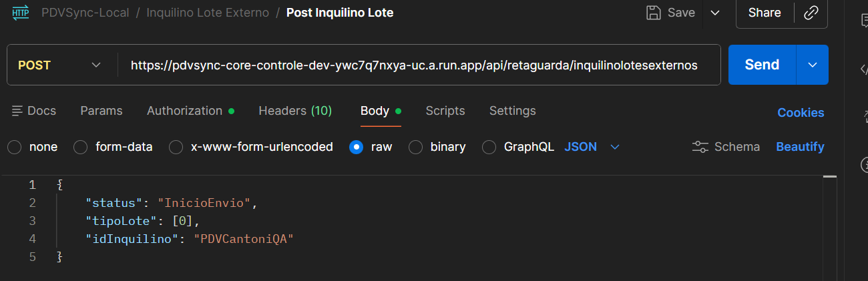868x281 pixels.
Task: Expand the Send button arrow options
Action: (x=813, y=65)
